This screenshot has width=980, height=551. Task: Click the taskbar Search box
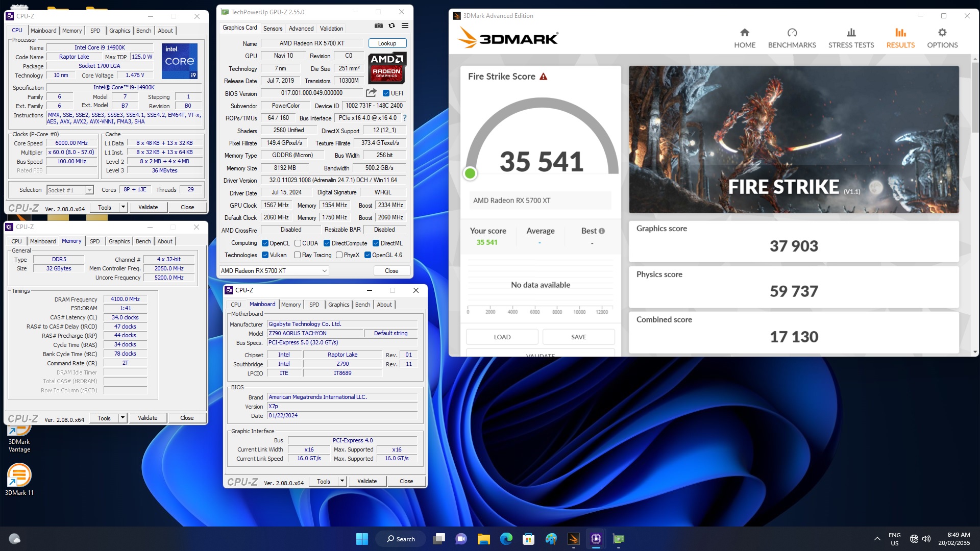401,539
